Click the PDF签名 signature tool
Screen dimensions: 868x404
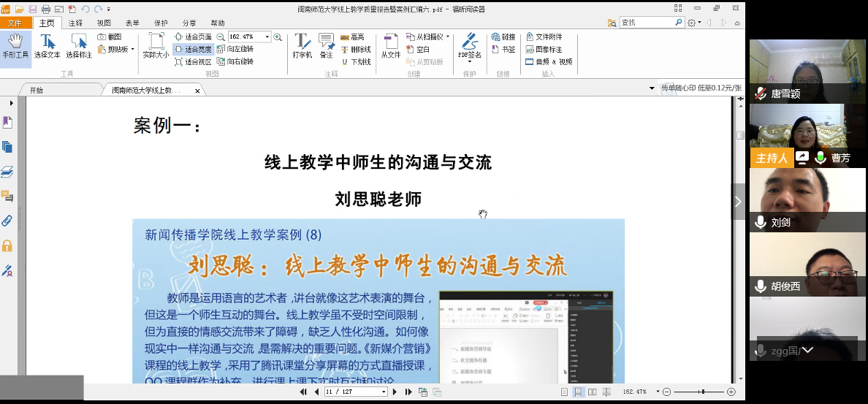point(469,46)
